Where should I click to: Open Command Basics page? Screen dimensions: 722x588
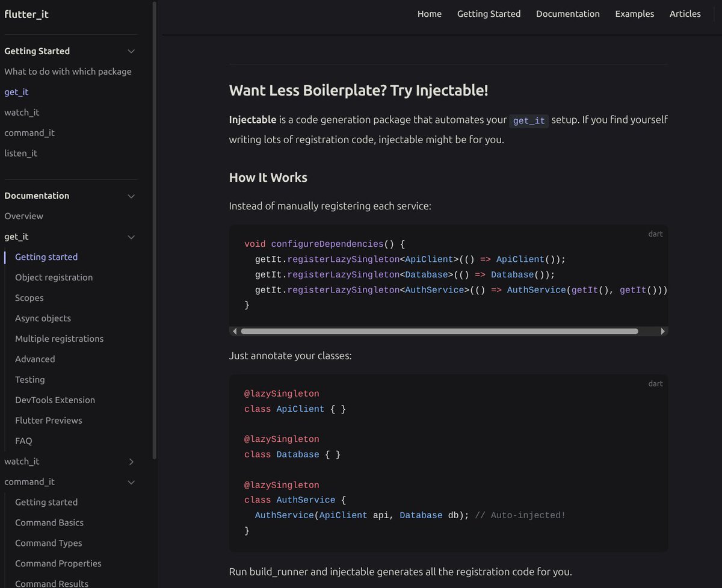pyautogui.click(x=49, y=523)
